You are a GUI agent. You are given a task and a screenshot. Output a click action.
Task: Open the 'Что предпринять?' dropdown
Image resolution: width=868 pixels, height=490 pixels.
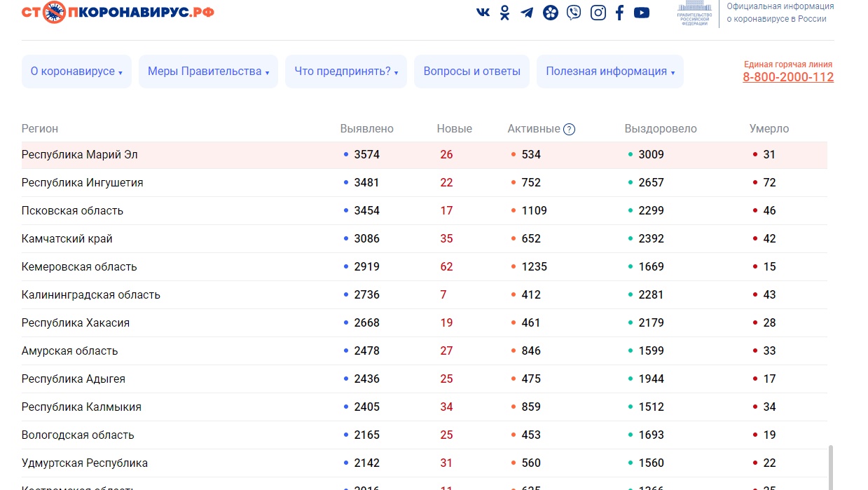coord(346,72)
